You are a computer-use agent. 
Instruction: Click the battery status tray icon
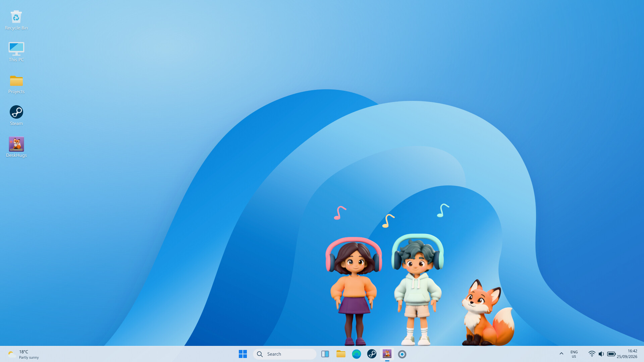click(x=611, y=354)
